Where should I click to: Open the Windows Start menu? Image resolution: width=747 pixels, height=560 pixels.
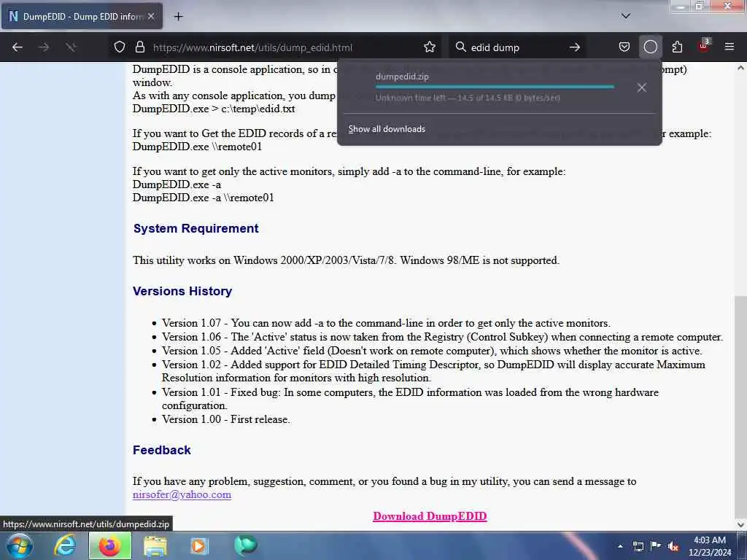[x=20, y=545]
